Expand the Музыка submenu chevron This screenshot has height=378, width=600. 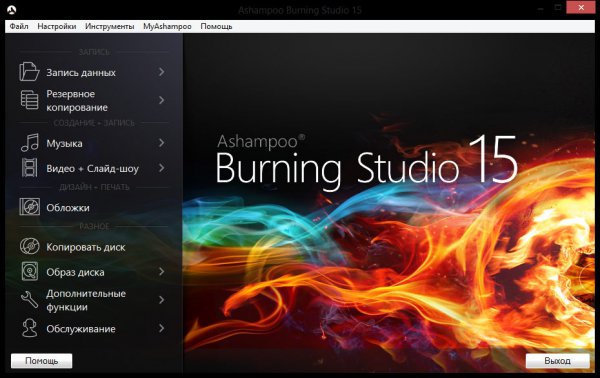tap(161, 143)
